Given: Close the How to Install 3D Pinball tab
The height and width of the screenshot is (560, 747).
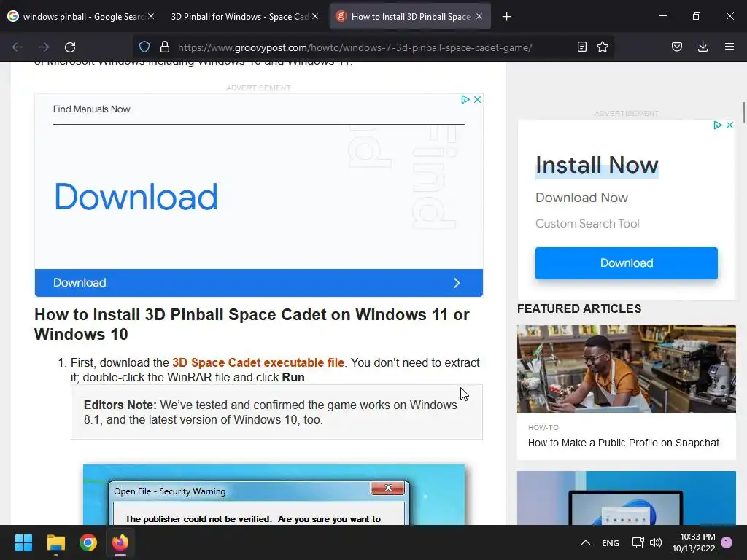Looking at the screenshot, I should [x=479, y=16].
